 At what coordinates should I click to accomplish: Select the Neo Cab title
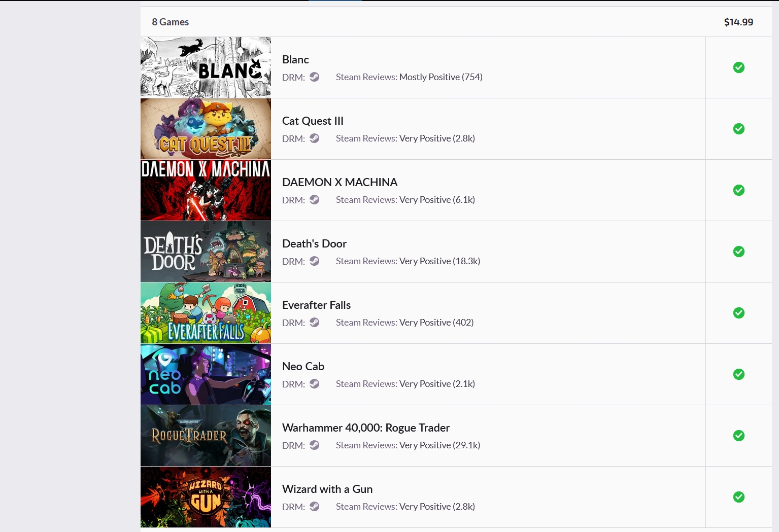coord(303,367)
